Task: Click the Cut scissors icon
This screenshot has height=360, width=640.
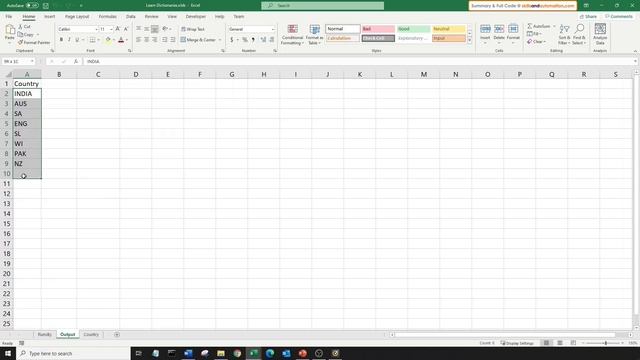Action: pos(20,27)
